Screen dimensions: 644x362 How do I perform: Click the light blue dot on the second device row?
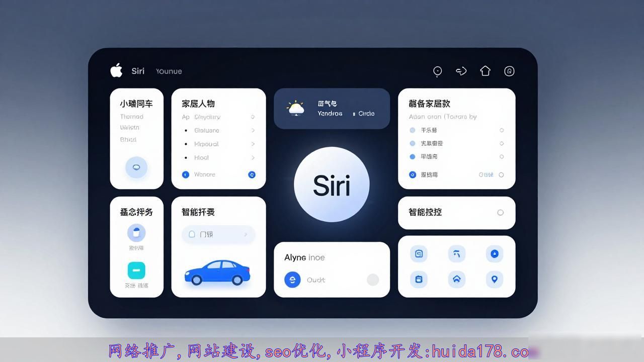[413, 143]
